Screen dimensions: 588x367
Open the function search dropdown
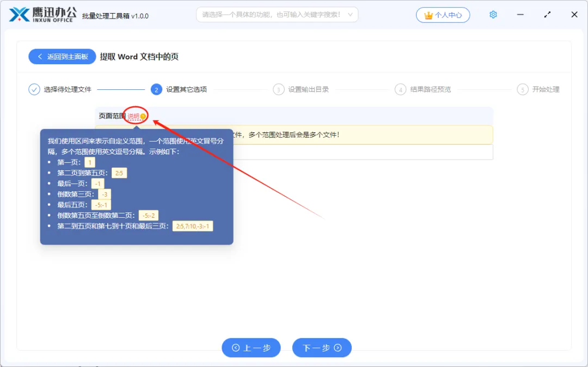tap(277, 15)
